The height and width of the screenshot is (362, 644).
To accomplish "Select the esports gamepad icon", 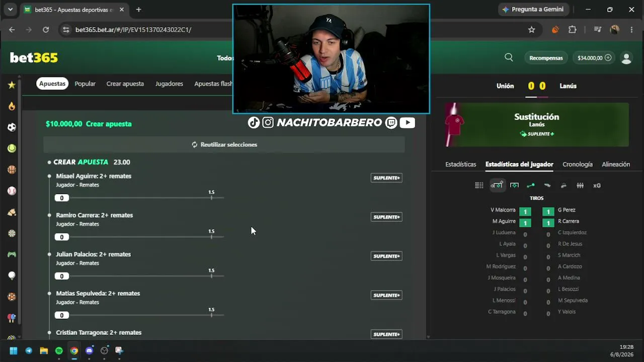I will click(x=12, y=254).
